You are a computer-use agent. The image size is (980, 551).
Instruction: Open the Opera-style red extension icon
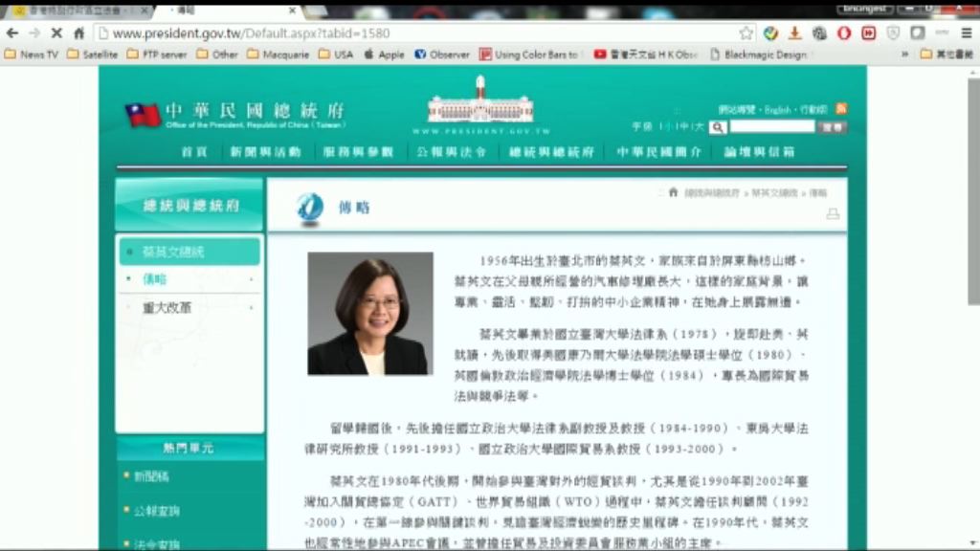coord(844,32)
